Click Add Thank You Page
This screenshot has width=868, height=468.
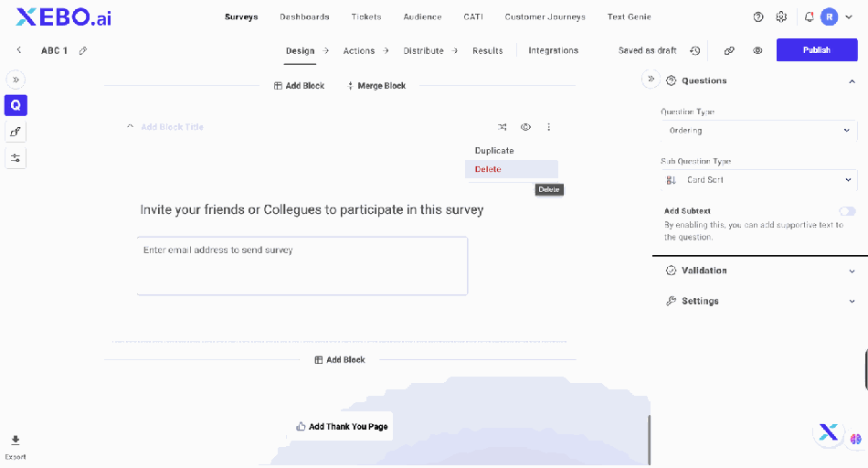pyautogui.click(x=342, y=427)
